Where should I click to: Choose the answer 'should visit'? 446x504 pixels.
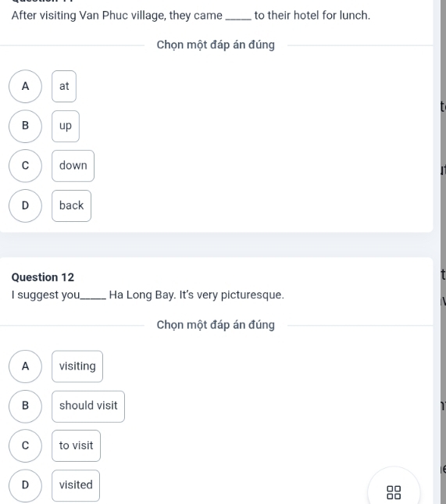point(88,406)
